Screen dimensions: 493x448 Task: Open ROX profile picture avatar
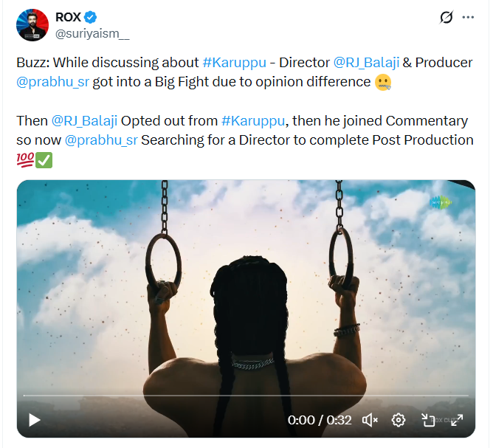tap(33, 26)
